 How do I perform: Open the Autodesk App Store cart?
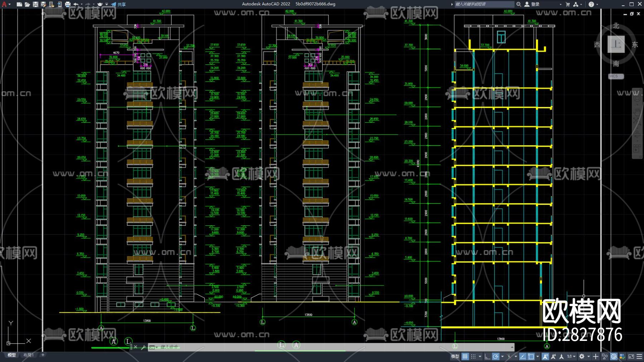[x=568, y=4]
